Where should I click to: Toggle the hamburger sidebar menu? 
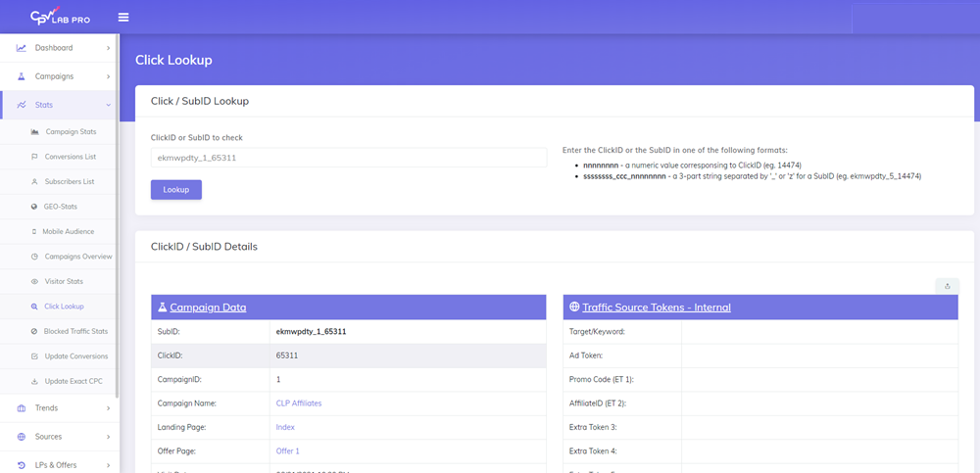pos(123,17)
